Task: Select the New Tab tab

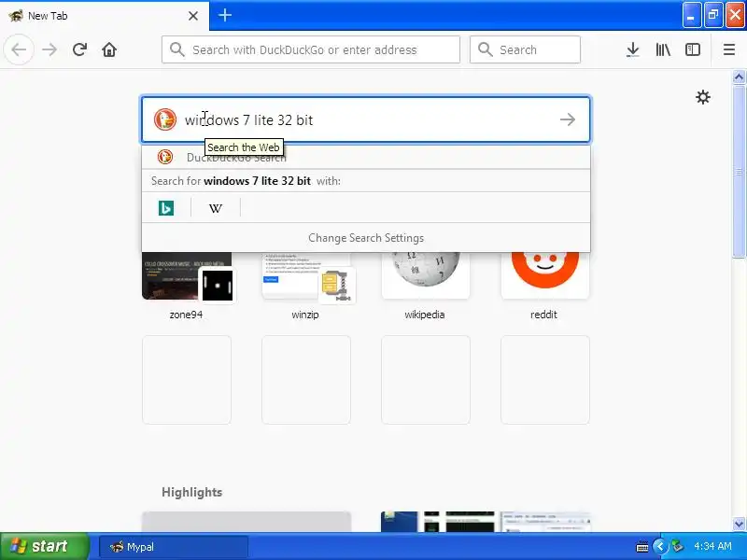Action: 104,16
